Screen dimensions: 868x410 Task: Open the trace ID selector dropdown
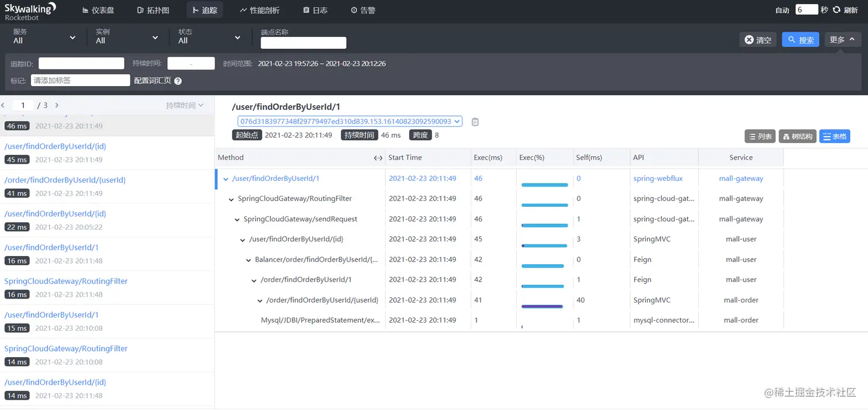[x=350, y=122]
